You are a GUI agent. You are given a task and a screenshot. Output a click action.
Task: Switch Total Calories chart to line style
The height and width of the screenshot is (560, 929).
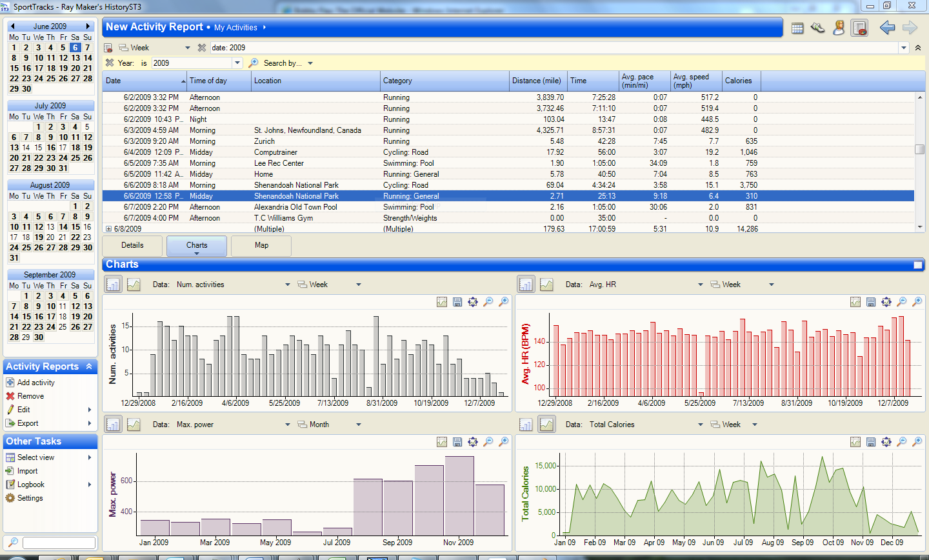[546, 425]
